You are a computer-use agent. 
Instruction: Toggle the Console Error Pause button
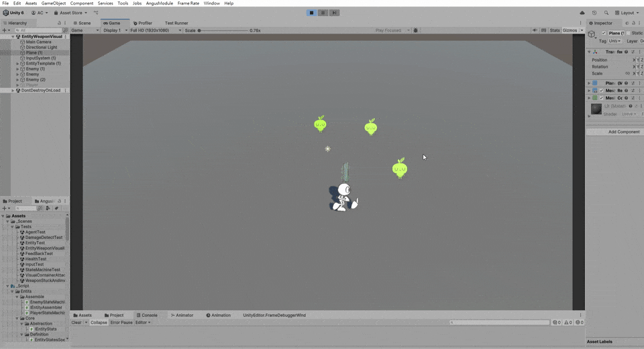[x=121, y=323]
